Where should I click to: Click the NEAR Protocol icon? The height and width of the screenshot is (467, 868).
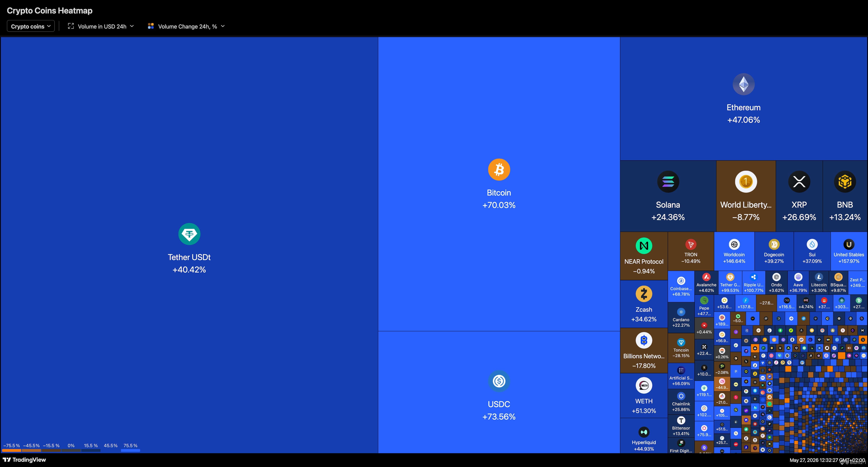coord(644,246)
